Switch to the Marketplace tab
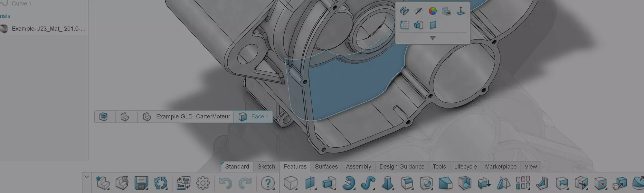 point(501,167)
